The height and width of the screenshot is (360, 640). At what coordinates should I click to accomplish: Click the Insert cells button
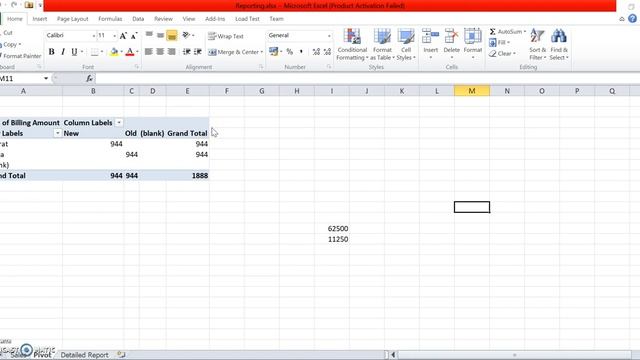pos(431,44)
